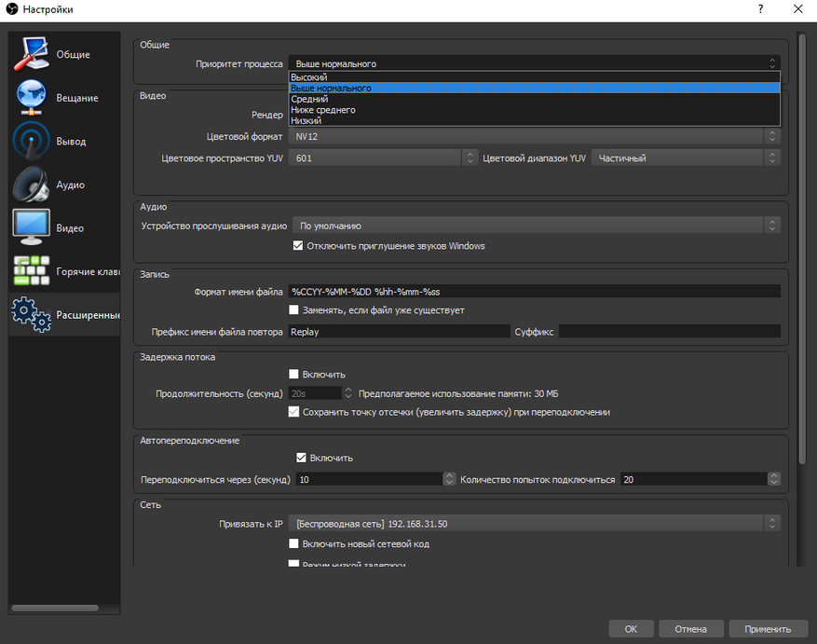This screenshot has height=644, width=817.
Task: Choose Низкий priority option
Action: [534, 120]
